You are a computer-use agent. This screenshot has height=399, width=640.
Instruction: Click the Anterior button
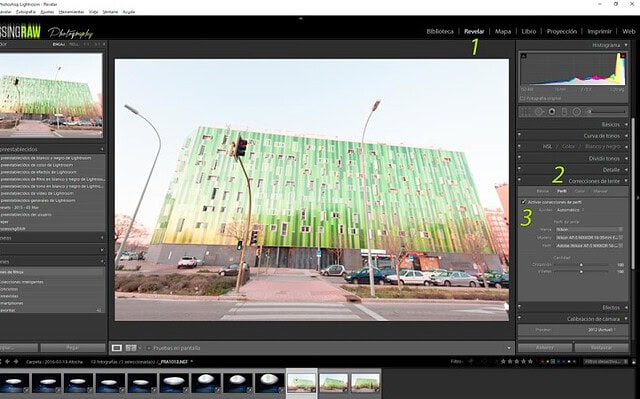pyautogui.click(x=544, y=348)
